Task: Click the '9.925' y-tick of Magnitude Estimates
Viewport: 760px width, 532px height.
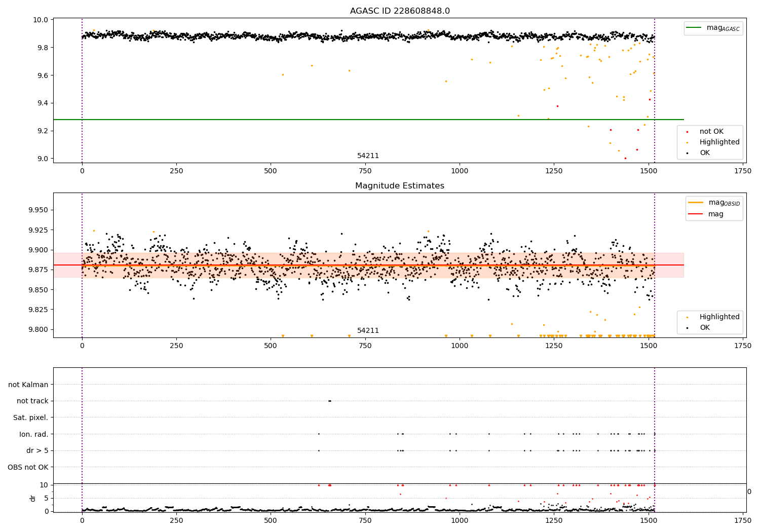Action: pyautogui.click(x=39, y=230)
